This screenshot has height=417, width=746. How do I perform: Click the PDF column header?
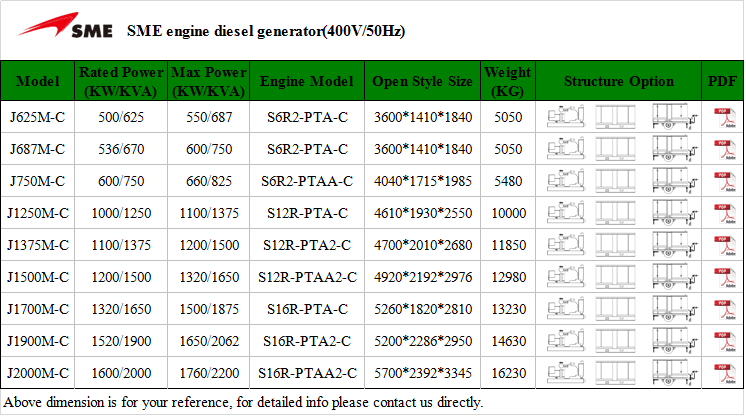722,81
